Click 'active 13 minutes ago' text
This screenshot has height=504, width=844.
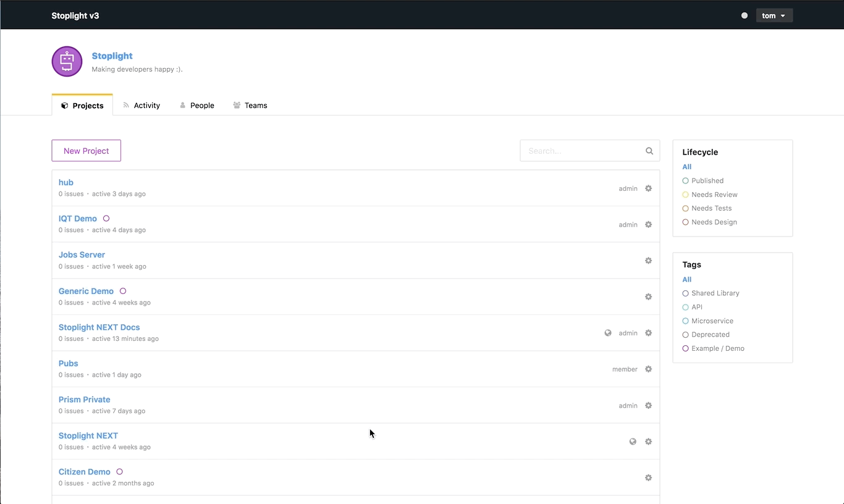[125, 338]
